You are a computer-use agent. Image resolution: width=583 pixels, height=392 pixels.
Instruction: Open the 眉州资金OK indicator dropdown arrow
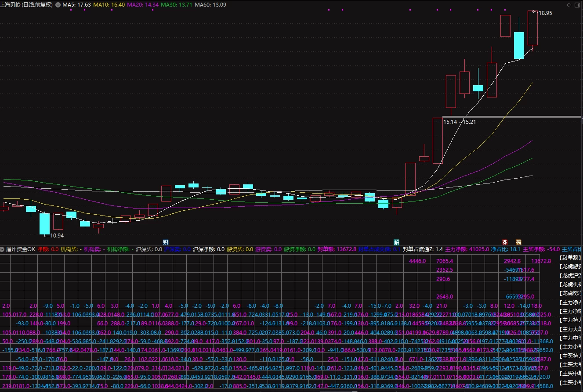click(x=3, y=249)
